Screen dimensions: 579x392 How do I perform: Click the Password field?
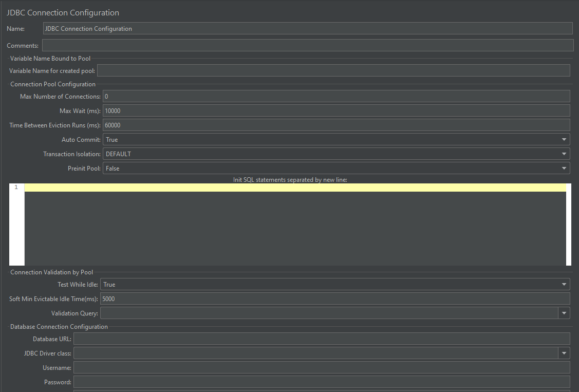(322, 382)
